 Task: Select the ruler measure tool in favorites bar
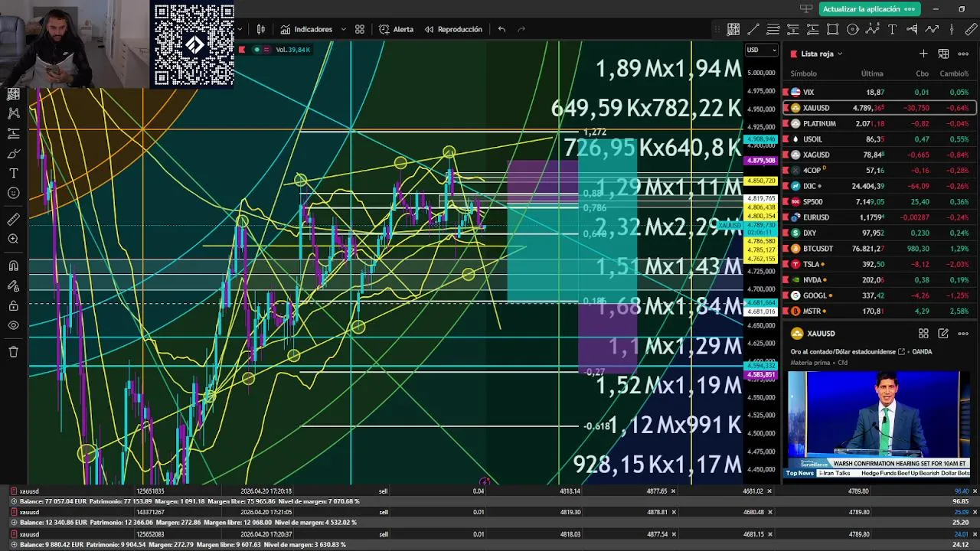pyautogui.click(x=971, y=29)
